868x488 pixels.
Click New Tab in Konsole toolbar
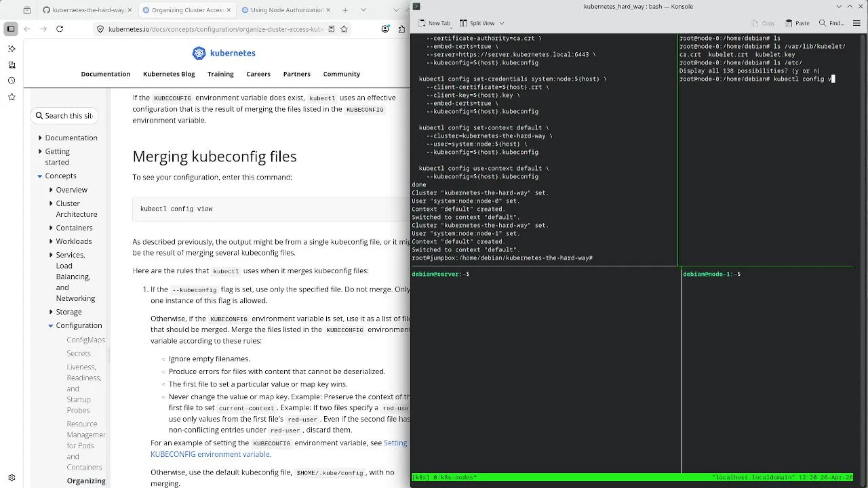(434, 23)
